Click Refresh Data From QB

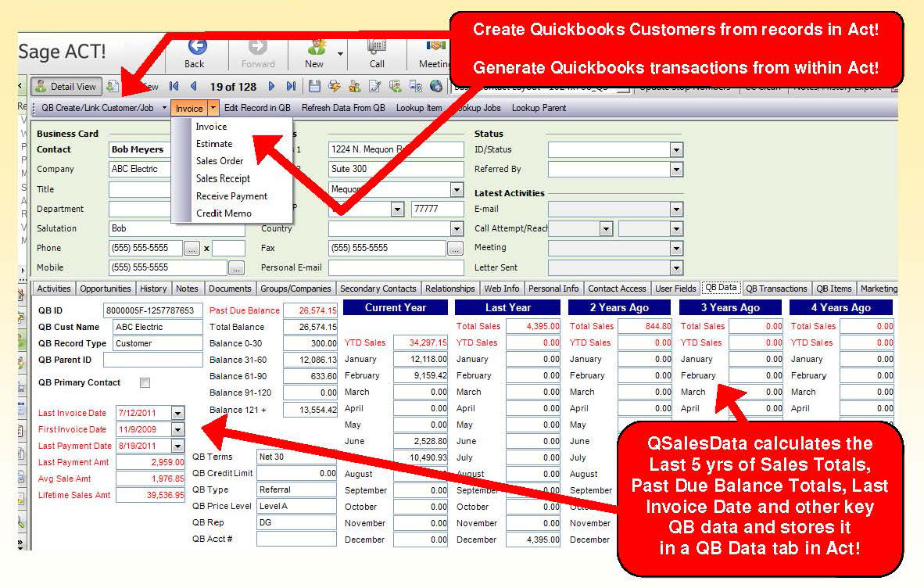(x=343, y=108)
